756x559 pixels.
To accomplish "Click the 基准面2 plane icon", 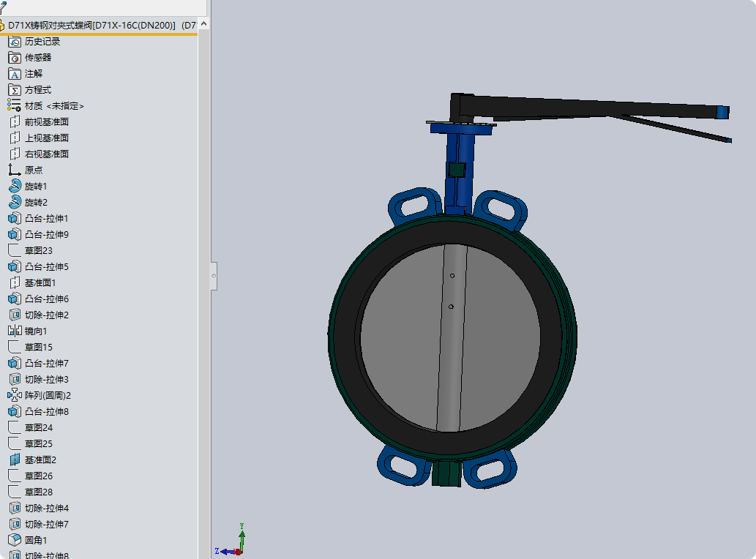I will point(15,459).
